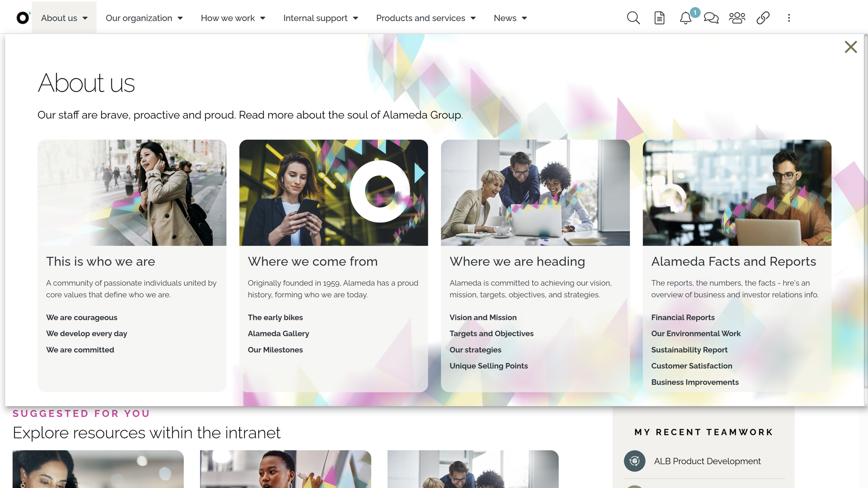The height and width of the screenshot is (488, 868).
Task: Open Our Environmental Work link
Action: 696,333
